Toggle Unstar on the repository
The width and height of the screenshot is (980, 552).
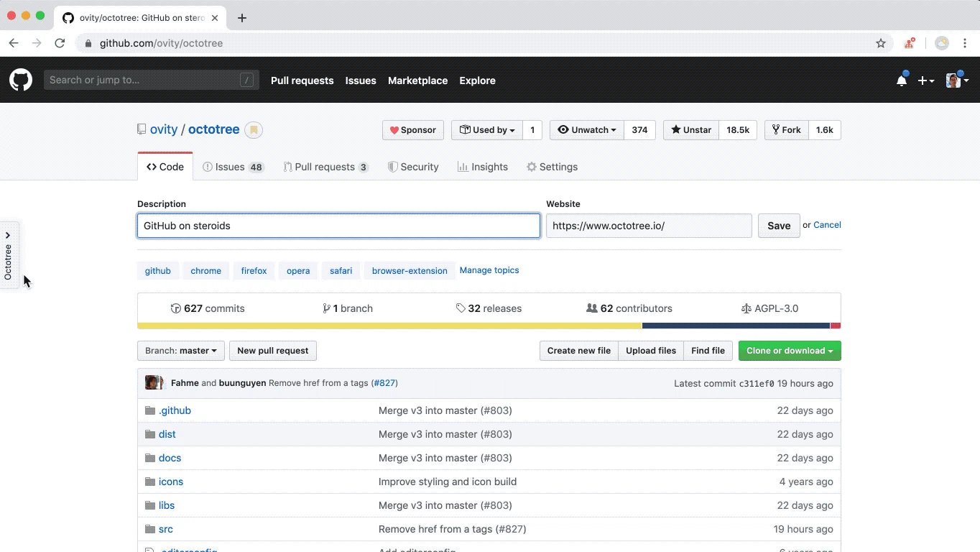[691, 130]
